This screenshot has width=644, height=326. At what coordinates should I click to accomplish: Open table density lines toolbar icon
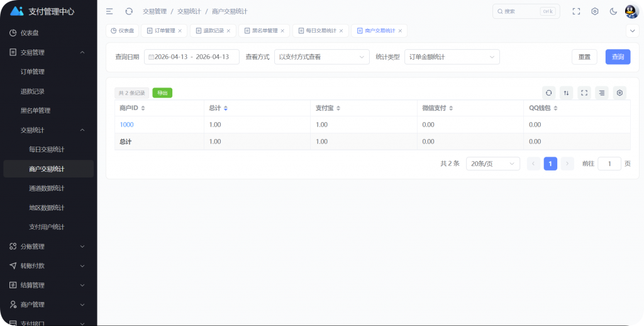(602, 93)
